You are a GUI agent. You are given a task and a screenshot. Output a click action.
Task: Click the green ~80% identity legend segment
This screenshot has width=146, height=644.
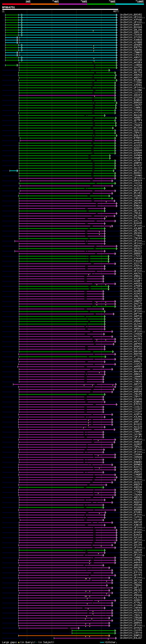coord(101,4)
